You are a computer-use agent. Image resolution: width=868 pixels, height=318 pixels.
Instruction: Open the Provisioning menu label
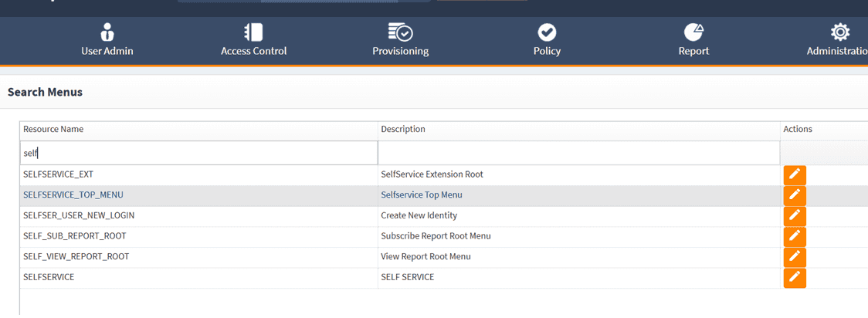[400, 52]
